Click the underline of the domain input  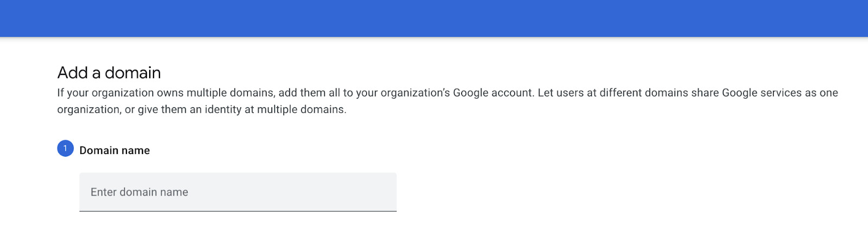point(238,211)
